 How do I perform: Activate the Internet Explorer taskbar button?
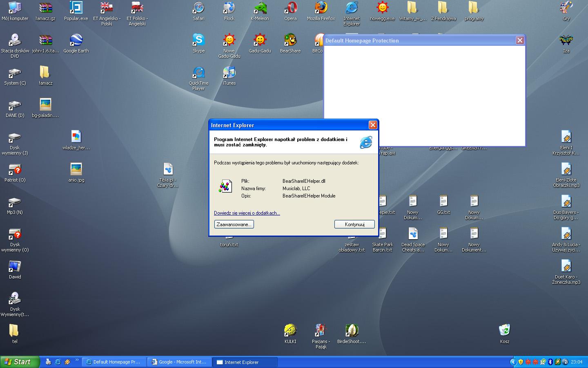(x=245, y=362)
